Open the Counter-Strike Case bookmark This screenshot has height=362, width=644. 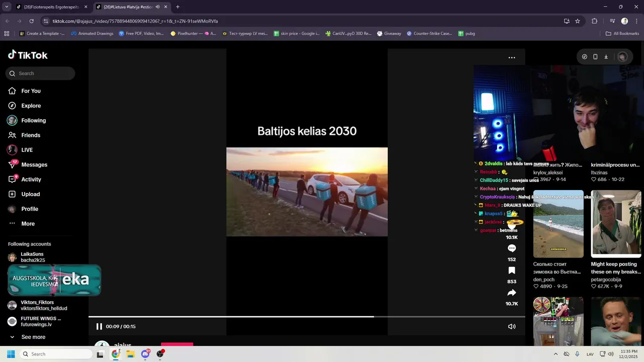(x=429, y=34)
